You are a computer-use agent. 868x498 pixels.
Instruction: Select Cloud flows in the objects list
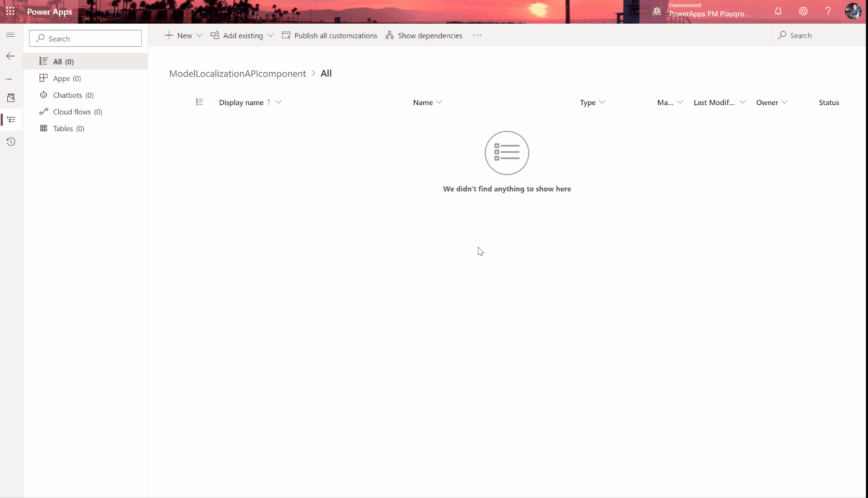(x=71, y=111)
